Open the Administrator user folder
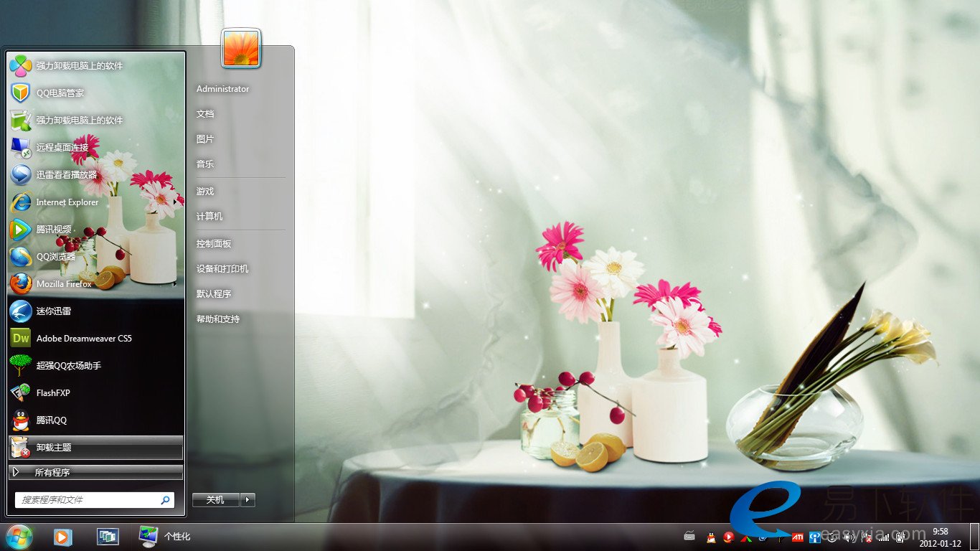This screenshot has width=980, height=551. click(222, 89)
